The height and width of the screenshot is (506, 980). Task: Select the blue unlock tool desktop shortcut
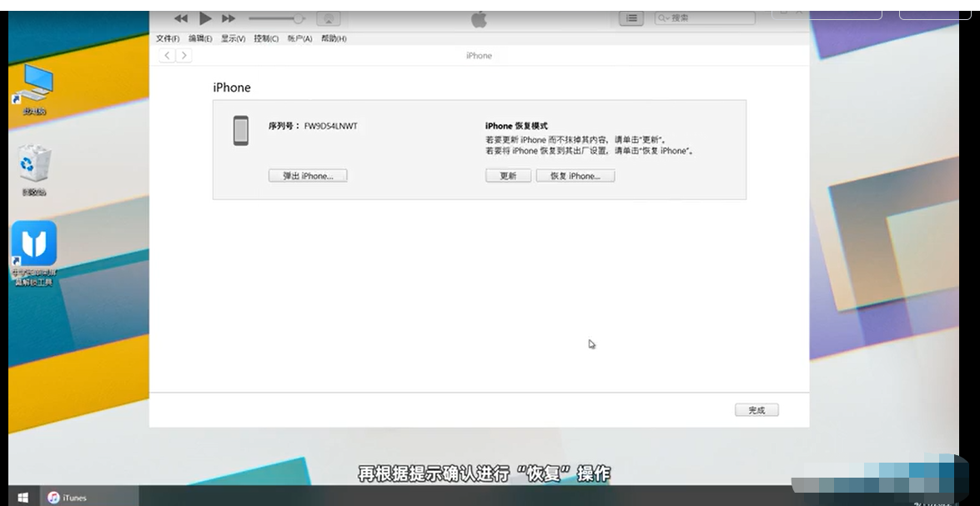pyautogui.click(x=34, y=253)
